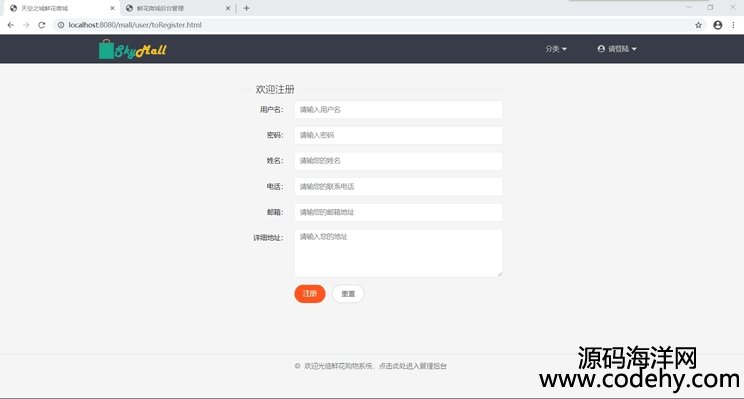This screenshot has height=399, width=744.
Task: Open the footer link to 管理后台
Action: (x=412, y=366)
